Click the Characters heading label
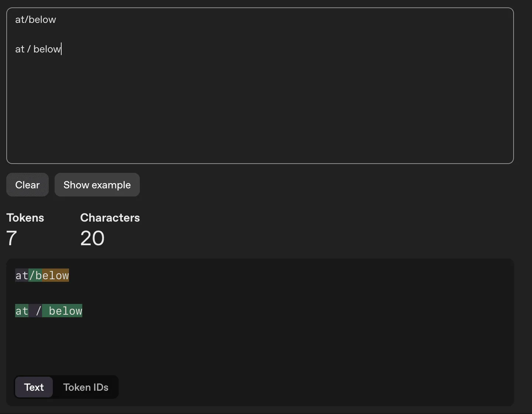This screenshot has height=414, width=532. [110, 218]
